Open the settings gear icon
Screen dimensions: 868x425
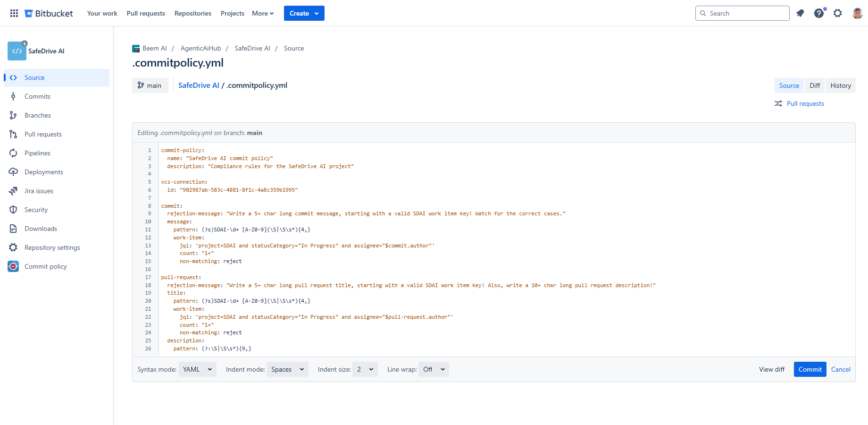click(x=838, y=13)
